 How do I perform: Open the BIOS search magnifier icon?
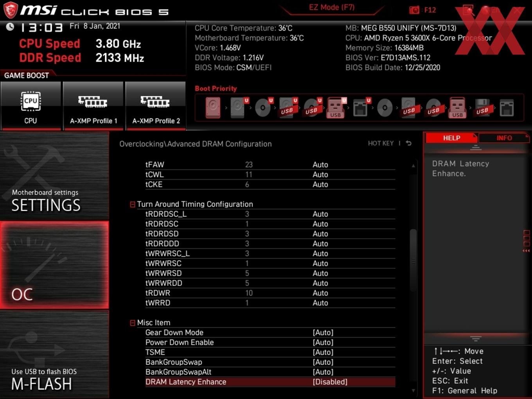click(468, 10)
